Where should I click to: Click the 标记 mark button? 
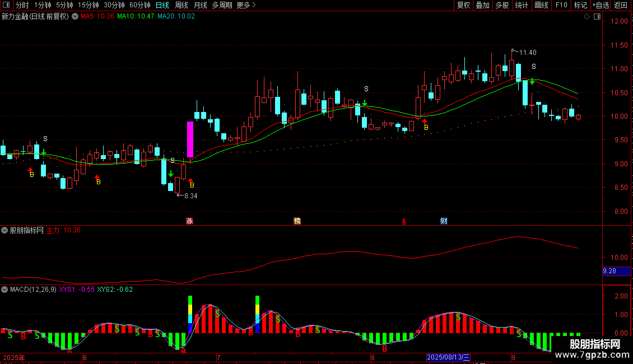click(x=580, y=5)
